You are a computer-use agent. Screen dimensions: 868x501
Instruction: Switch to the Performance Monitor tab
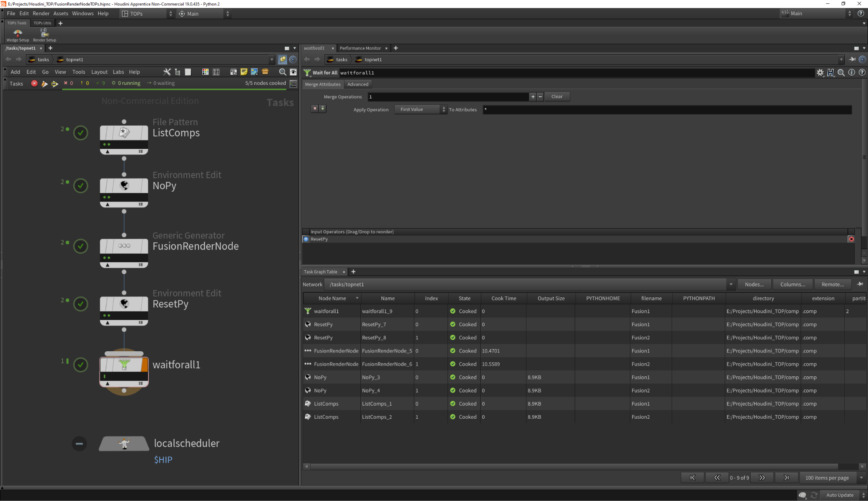(360, 48)
